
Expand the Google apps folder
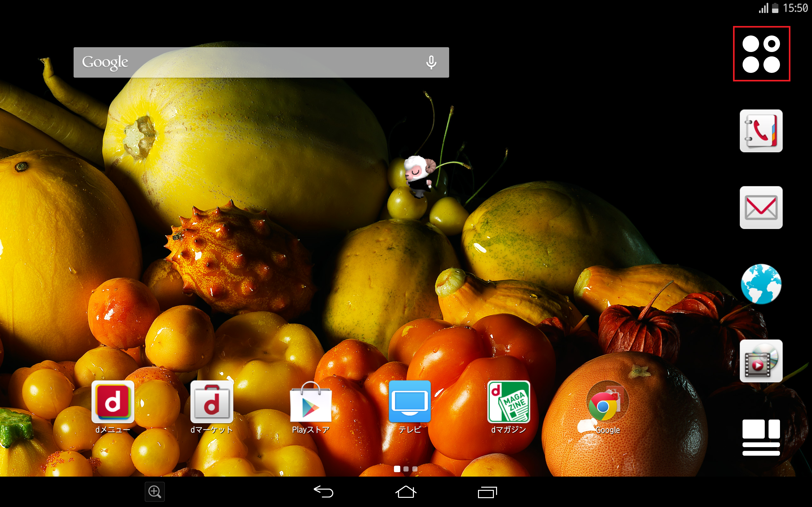pos(607,402)
